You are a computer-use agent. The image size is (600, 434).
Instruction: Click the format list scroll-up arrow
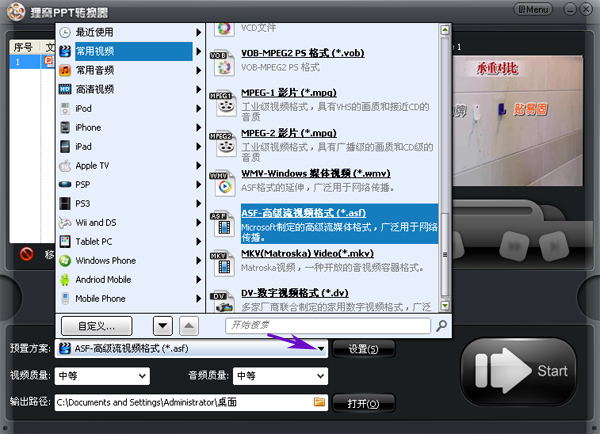[x=445, y=30]
